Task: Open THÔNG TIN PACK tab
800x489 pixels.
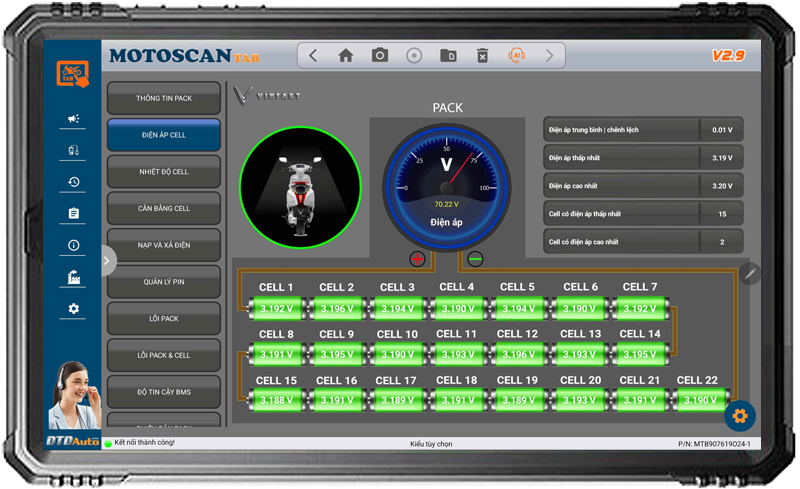Action: (x=164, y=98)
